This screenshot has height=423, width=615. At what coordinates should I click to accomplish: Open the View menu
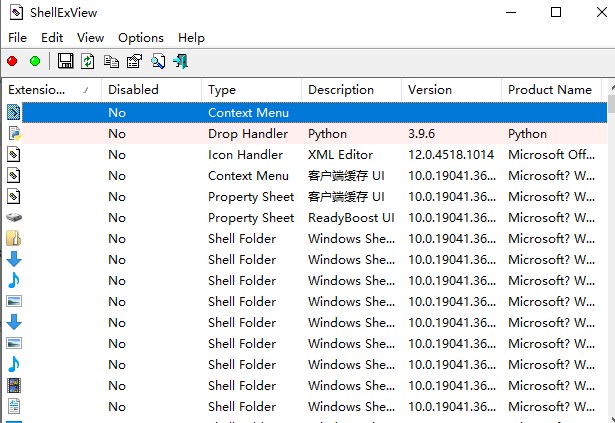coord(90,37)
